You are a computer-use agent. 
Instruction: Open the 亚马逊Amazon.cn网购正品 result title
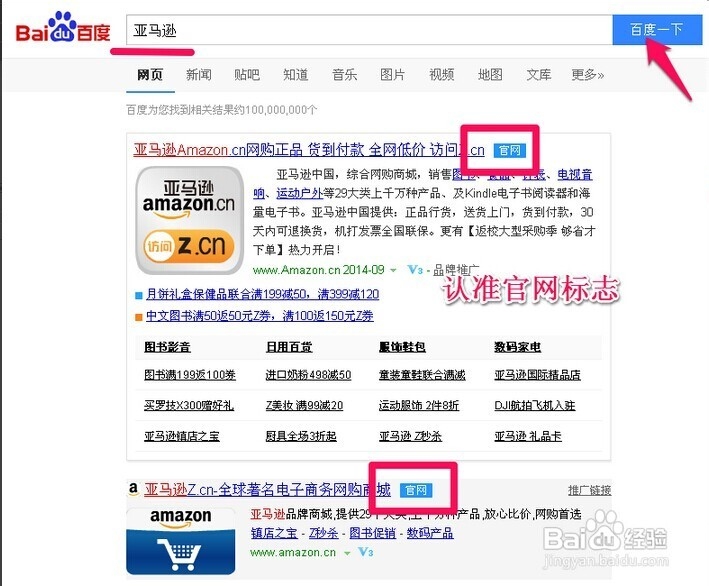click(309, 150)
